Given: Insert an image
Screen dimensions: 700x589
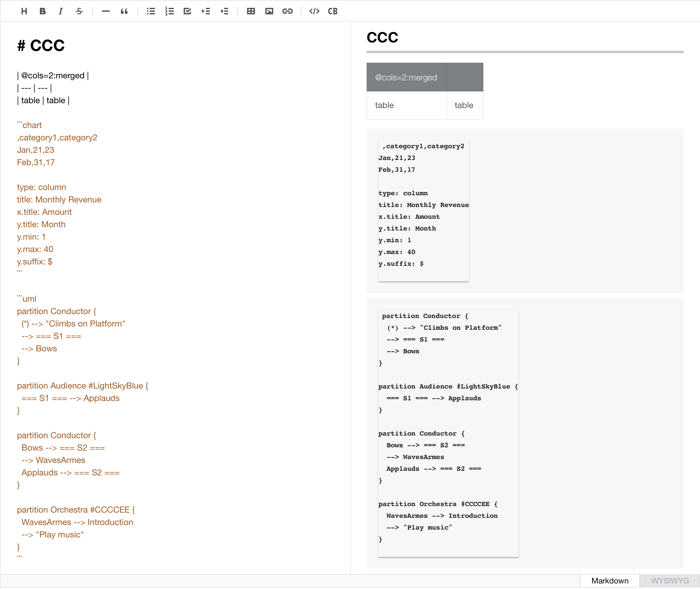Looking at the screenshot, I should (x=269, y=11).
